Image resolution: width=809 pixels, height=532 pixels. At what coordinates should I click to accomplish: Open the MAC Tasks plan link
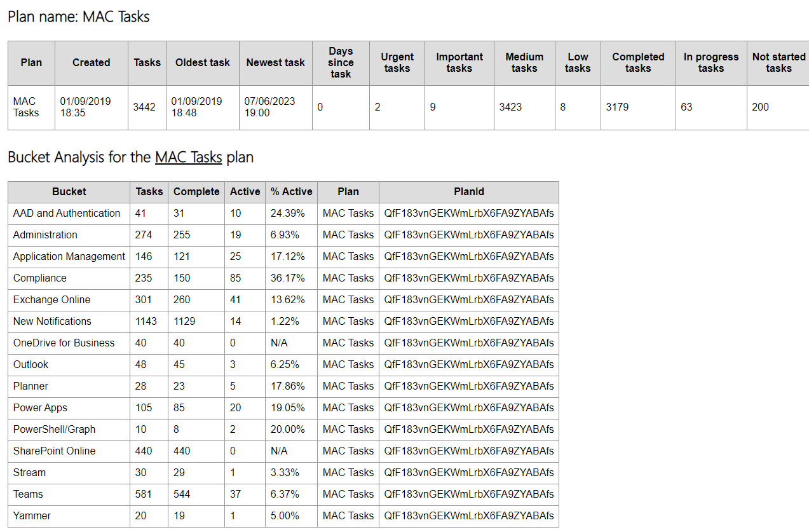(188, 157)
